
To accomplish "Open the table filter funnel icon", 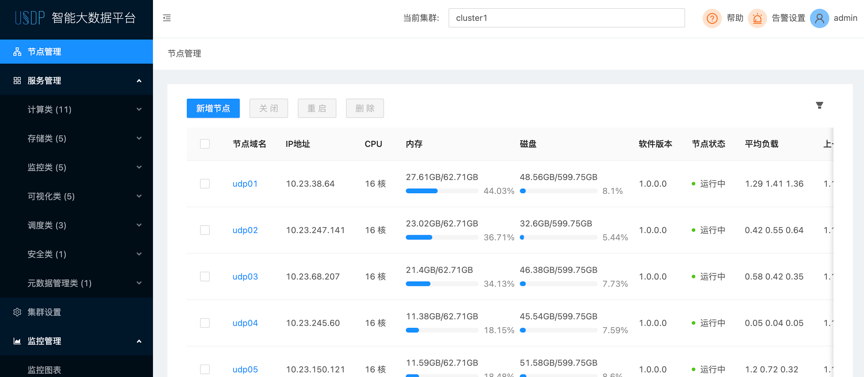I will [819, 105].
